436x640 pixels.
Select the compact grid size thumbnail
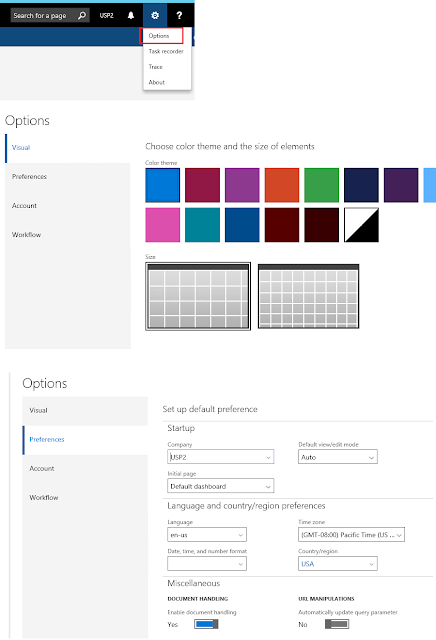[x=308, y=296]
